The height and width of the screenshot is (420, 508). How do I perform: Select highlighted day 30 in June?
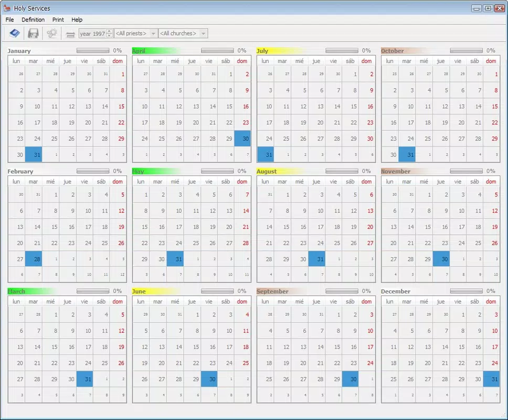click(209, 379)
